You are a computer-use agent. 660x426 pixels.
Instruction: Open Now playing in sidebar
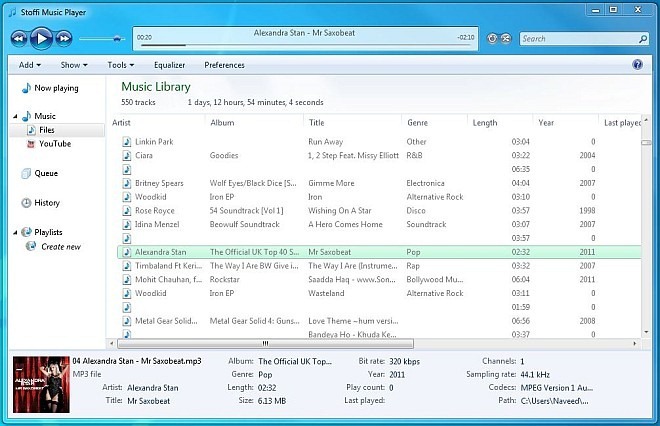(50, 88)
